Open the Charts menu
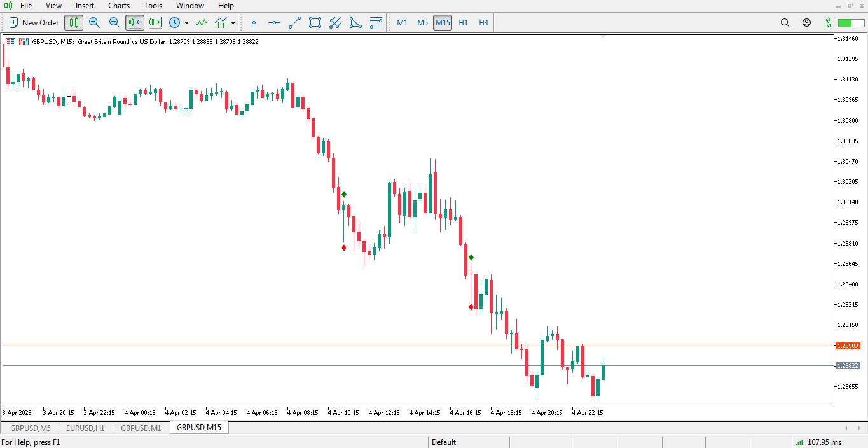This screenshot has width=868, height=448. 119,6
